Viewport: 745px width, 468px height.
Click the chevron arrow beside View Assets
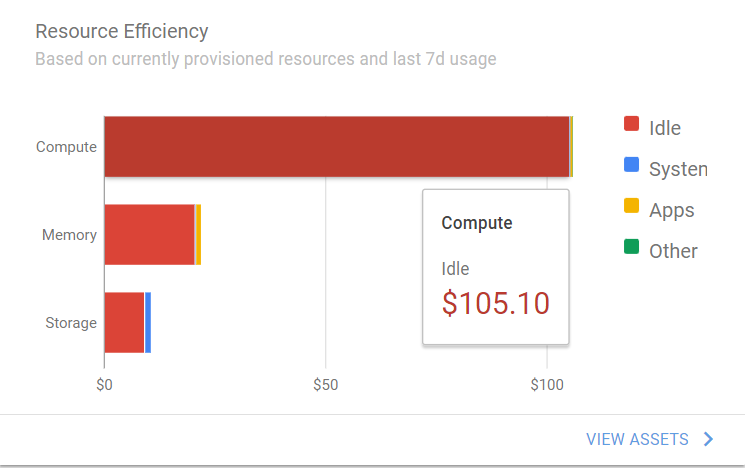(708, 439)
